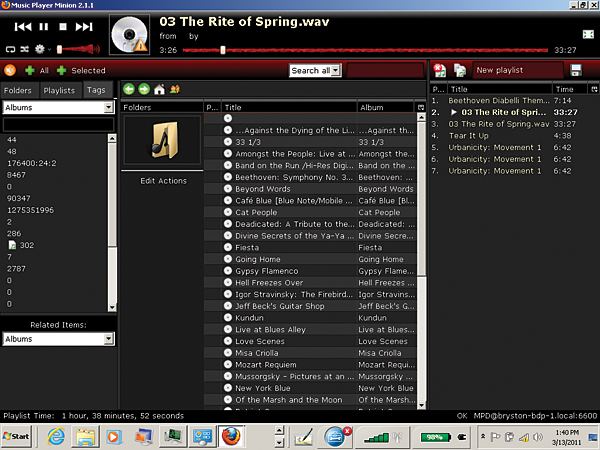Viewport: 600px width, 450px height.
Task: Click disc icon beside New York Blue
Action: pos(228,388)
